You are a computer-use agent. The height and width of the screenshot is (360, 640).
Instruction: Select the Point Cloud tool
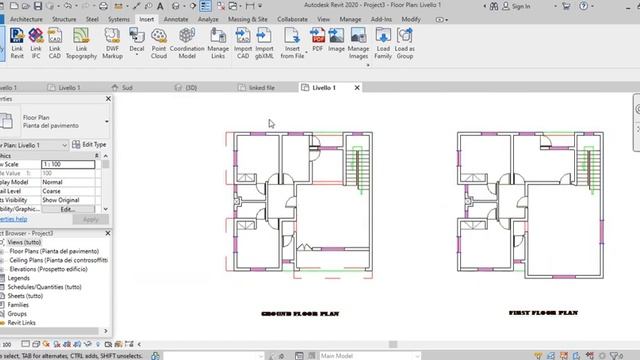159,44
